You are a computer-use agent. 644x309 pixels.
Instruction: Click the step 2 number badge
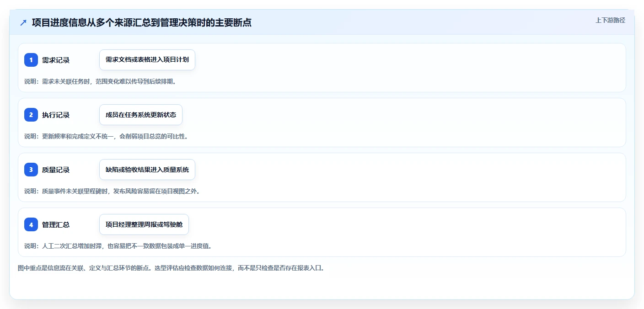coord(31,115)
